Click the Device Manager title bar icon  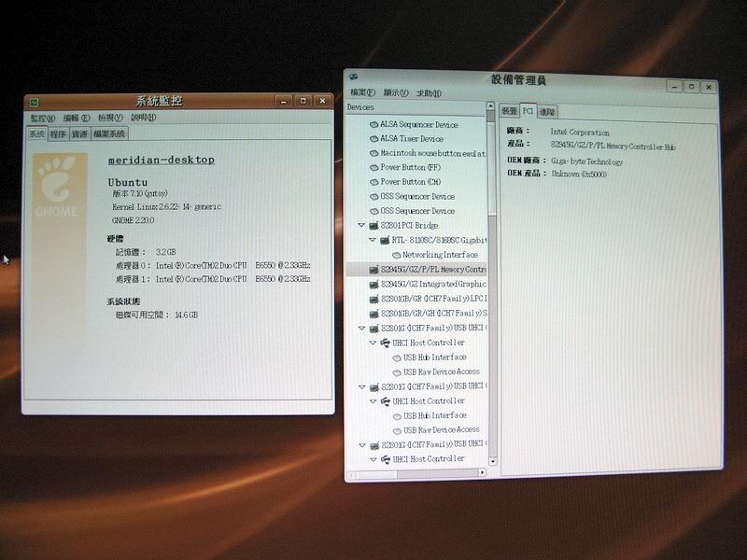[x=354, y=77]
